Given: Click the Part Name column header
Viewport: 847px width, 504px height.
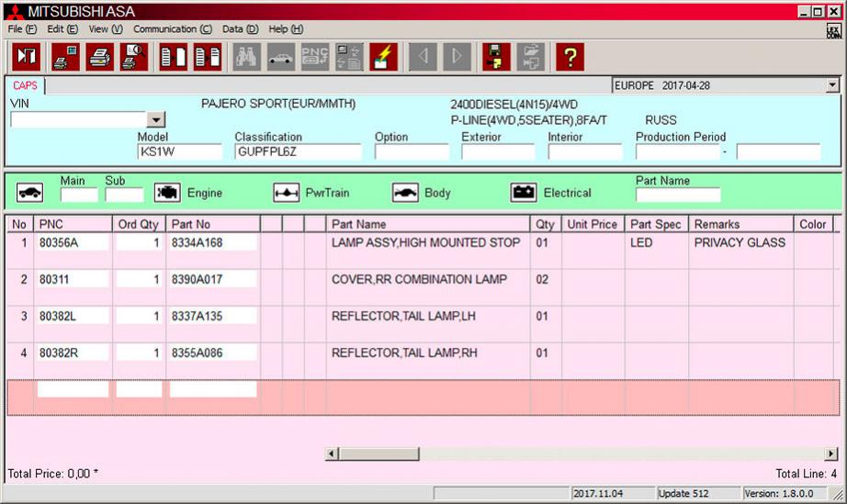Looking at the screenshot, I should (428, 225).
